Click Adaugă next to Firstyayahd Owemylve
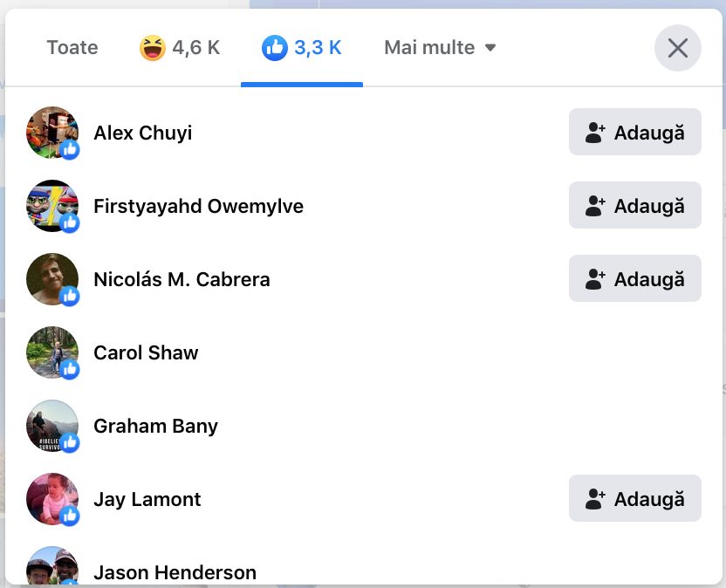Image resolution: width=726 pixels, height=588 pixels. tap(634, 206)
